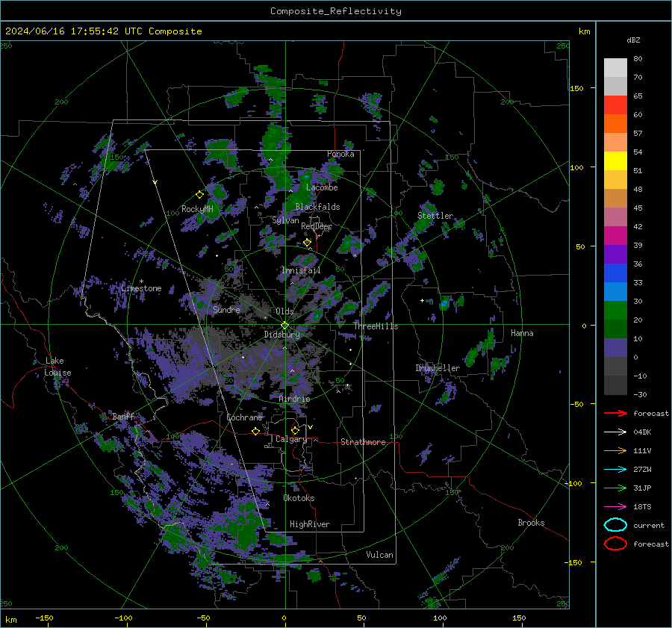The width and height of the screenshot is (672, 628).
Task: Click the red forecast arrow in the legend
Action: click(x=615, y=413)
